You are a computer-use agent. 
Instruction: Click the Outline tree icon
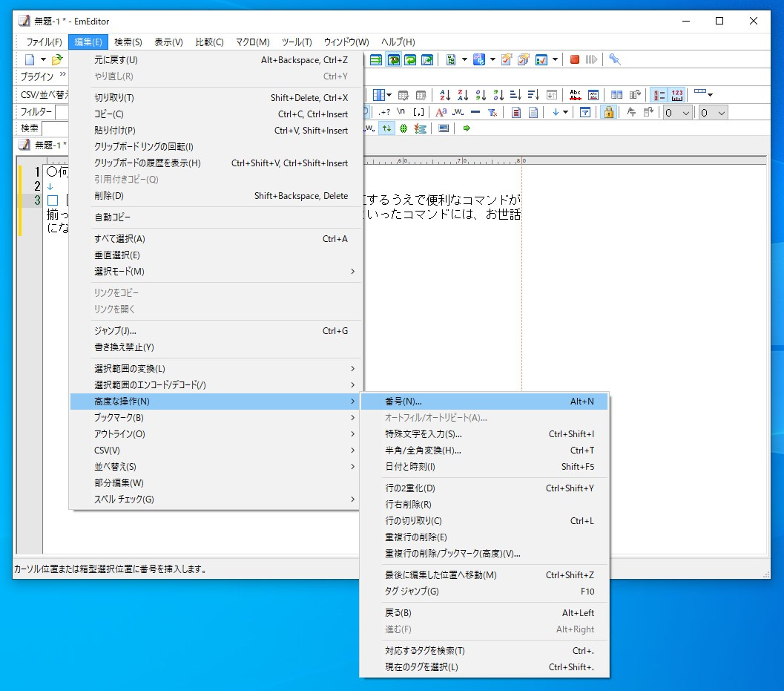click(x=450, y=59)
